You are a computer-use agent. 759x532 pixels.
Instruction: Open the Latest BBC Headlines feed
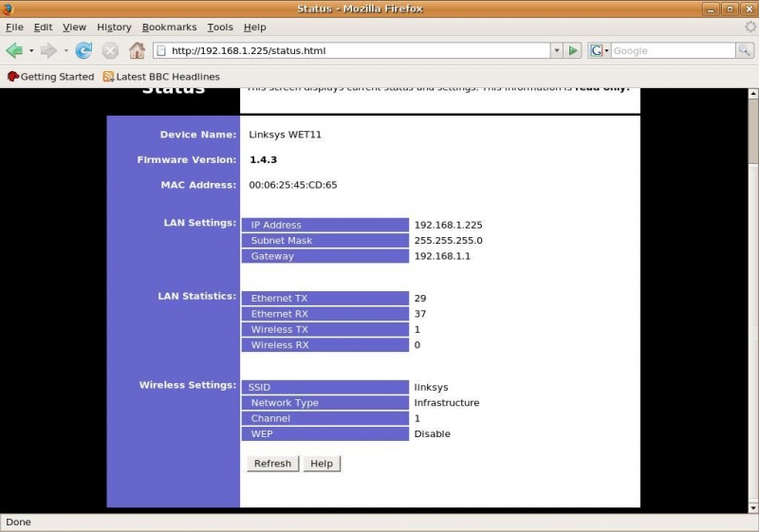click(x=161, y=77)
